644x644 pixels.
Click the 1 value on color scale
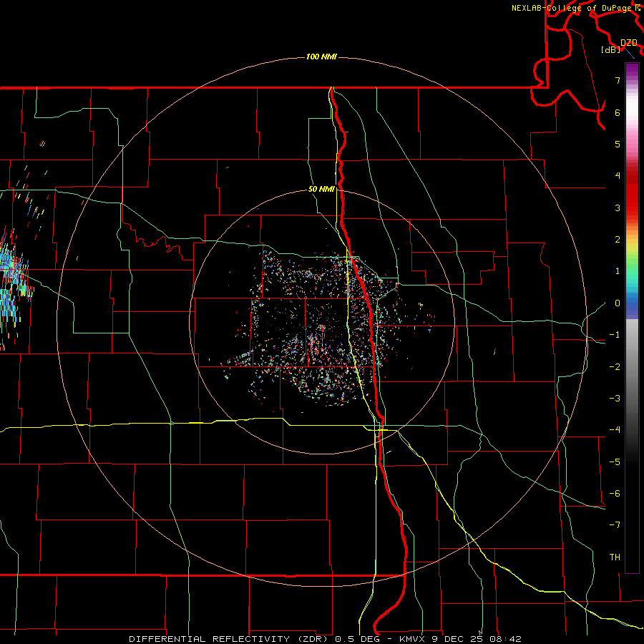[x=618, y=271]
